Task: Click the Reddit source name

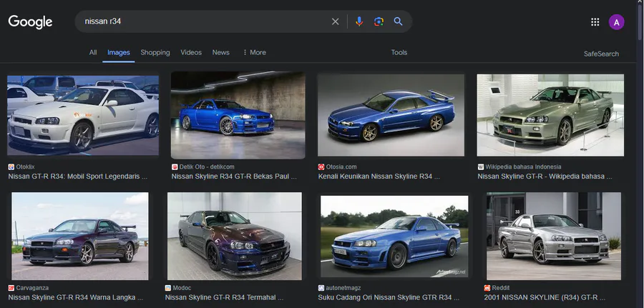Action: (x=501, y=288)
